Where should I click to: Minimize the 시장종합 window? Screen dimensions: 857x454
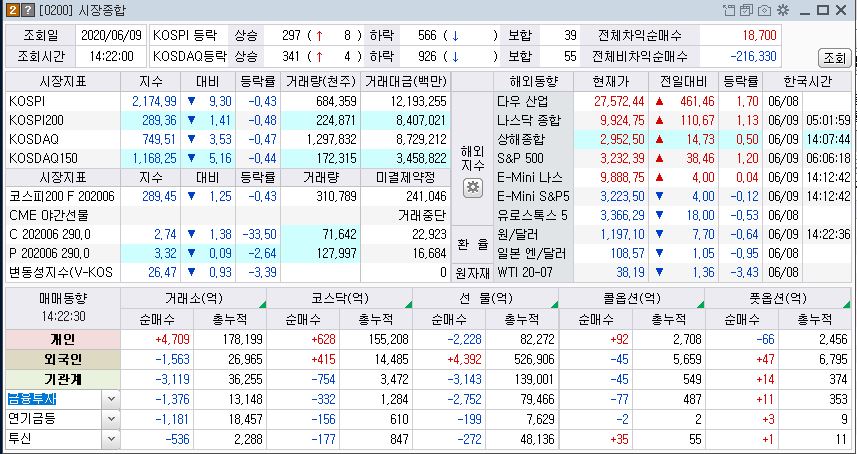[x=805, y=10]
